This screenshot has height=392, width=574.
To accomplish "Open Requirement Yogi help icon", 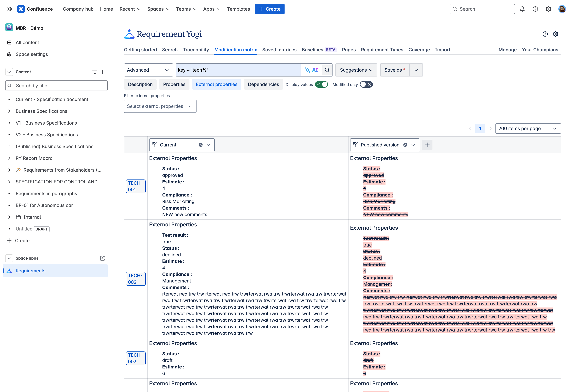I will 545,34.
